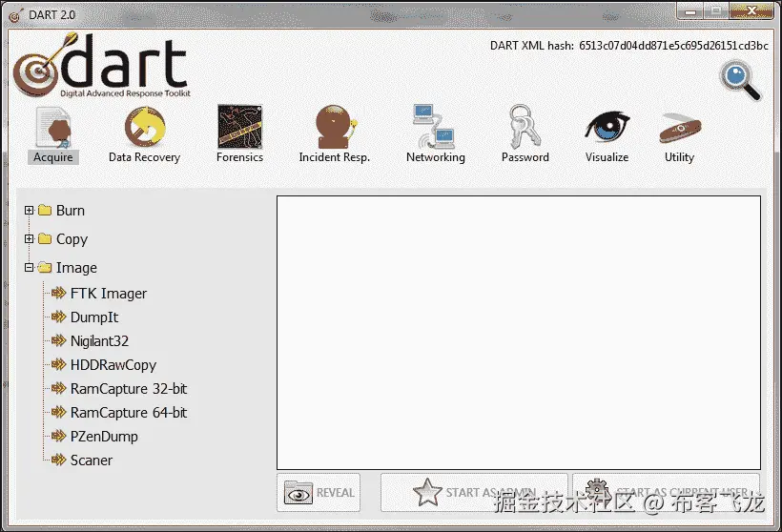Select the Acquire label
Image resolution: width=782 pixels, height=532 pixels.
click(52, 157)
